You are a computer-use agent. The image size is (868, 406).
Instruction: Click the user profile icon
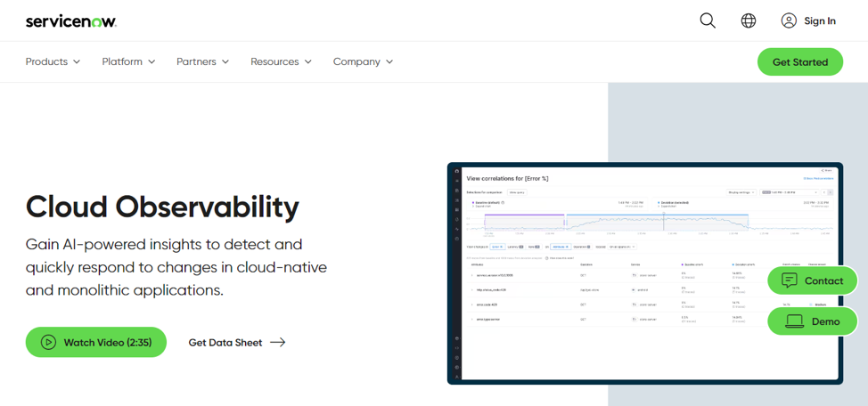[789, 20]
